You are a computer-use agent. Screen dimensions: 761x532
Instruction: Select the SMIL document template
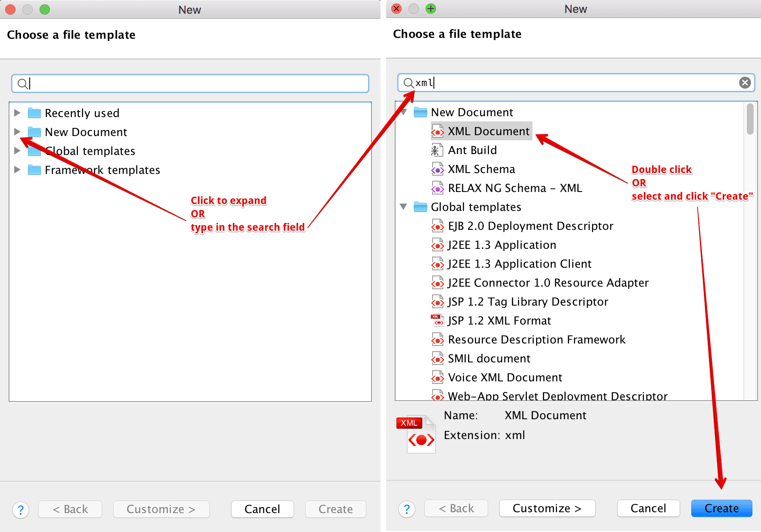[x=489, y=359]
